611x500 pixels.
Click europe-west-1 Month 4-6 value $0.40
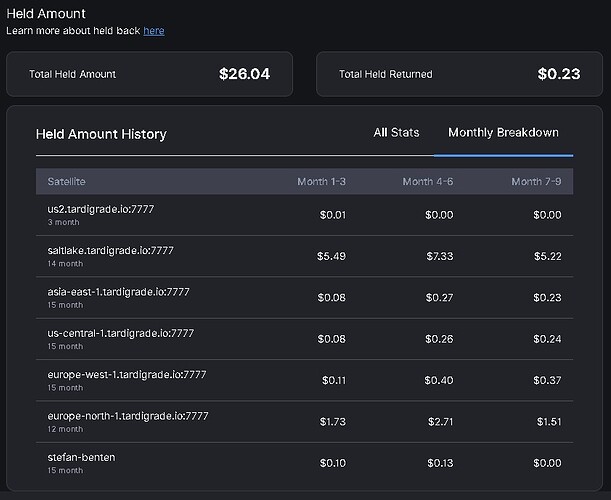[x=439, y=380]
